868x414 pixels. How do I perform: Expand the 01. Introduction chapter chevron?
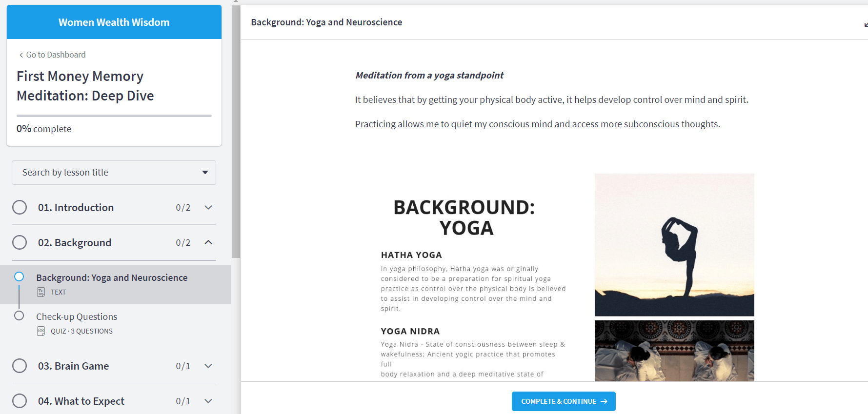click(x=208, y=207)
